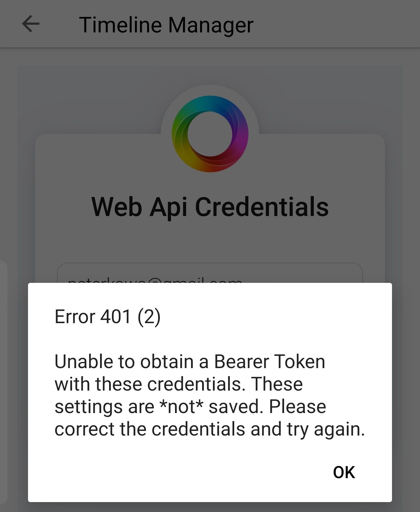The width and height of the screenshot is (420, 512).
Task: Click the word "Web" in the card heading
Action: click(x=117, y=207)
